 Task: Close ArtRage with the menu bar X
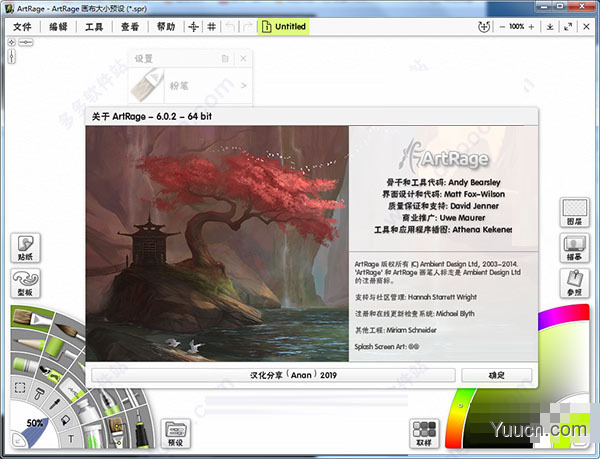[x=586, y=27]
